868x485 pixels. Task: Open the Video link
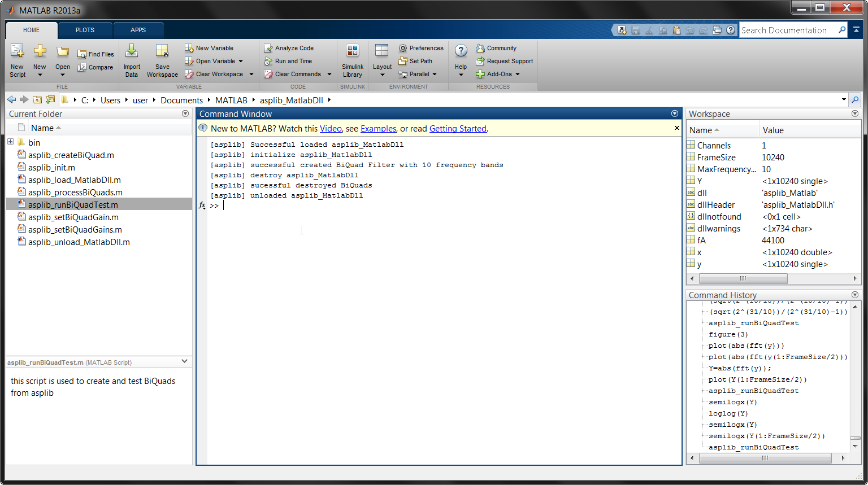[331, 129]
